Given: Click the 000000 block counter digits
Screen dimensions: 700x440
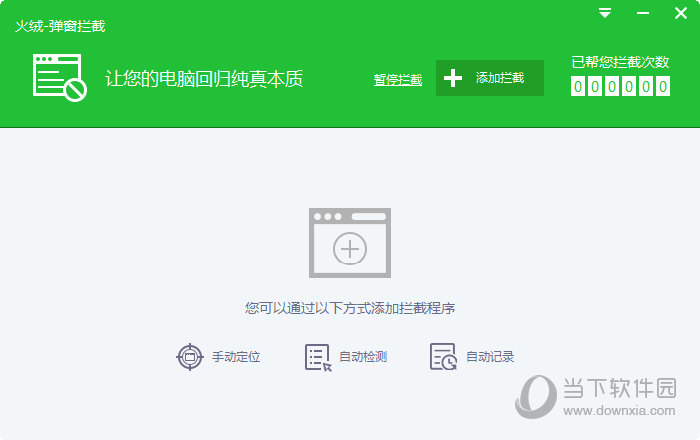Looking at the screenshot, I should tap(620, 86).
